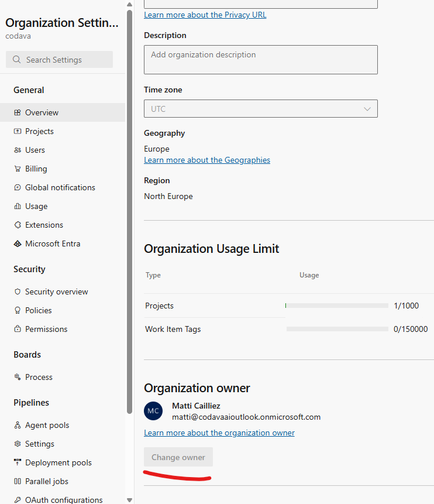Click the MC owner avatar

click(x=153, y=411)
